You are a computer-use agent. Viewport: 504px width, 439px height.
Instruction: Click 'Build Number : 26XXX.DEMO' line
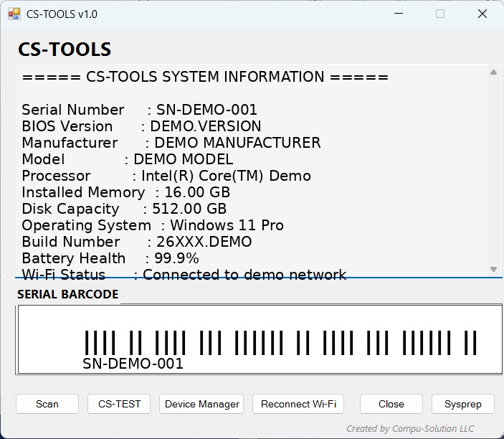coord(137,242)
